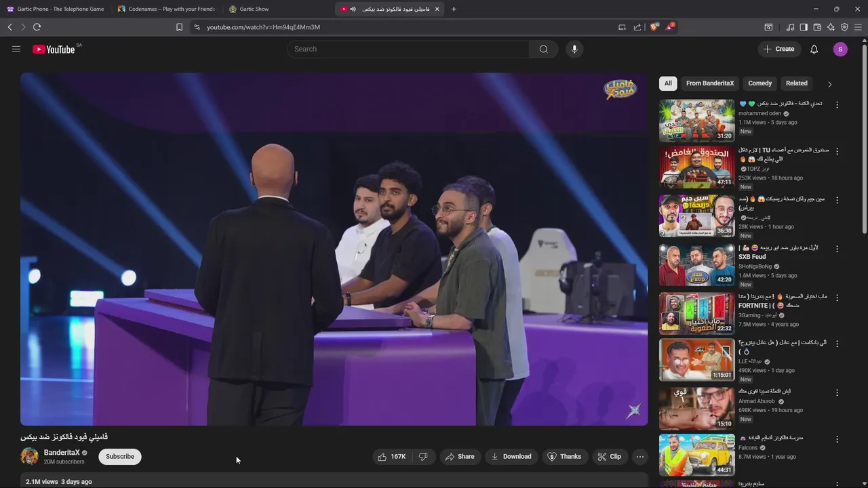The height and width of the screenshot is (488, 868).
Task: Dislike the video with thumbs down
Action: (x=423, y=457)
